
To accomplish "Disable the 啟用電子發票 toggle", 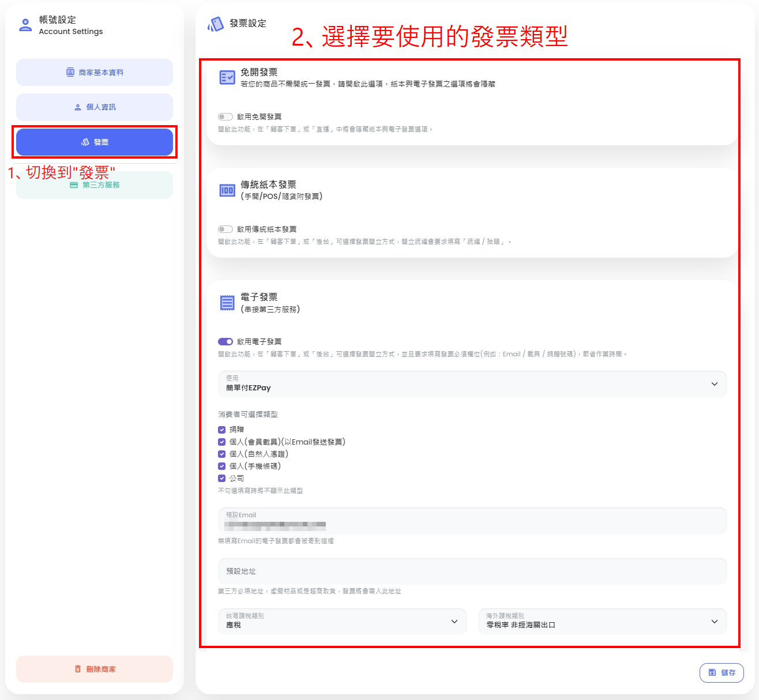I will pyautogui.click(x=226, y=341).
